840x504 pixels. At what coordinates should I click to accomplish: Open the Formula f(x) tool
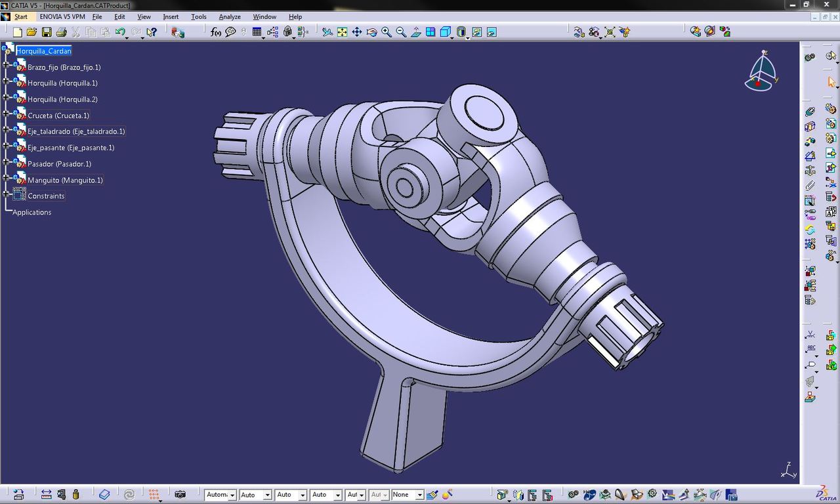216,31
